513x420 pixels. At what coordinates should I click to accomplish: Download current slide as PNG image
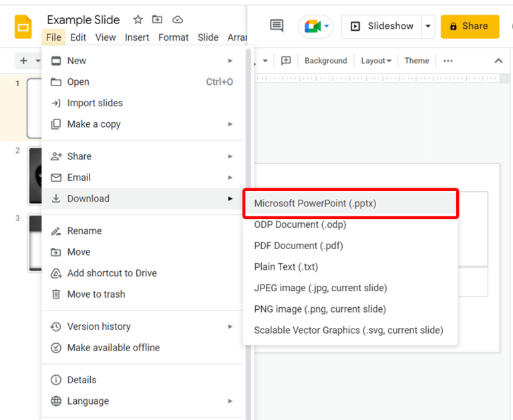click(351, 309)
